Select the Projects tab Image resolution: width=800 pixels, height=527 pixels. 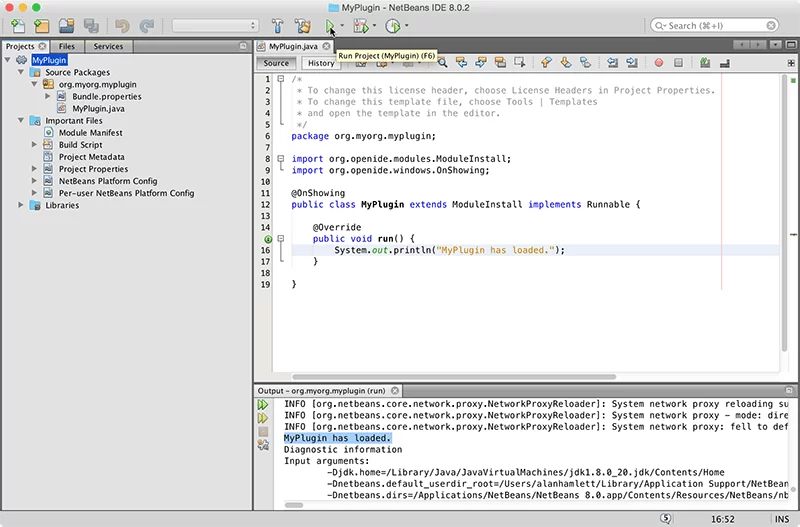coord(20,46)
